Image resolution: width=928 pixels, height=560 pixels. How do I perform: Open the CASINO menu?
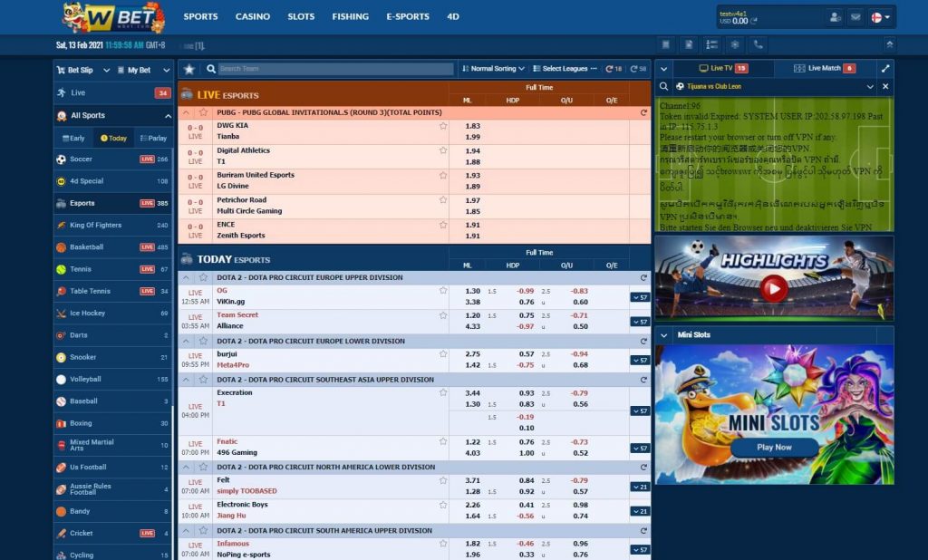[x=253, y=16]
